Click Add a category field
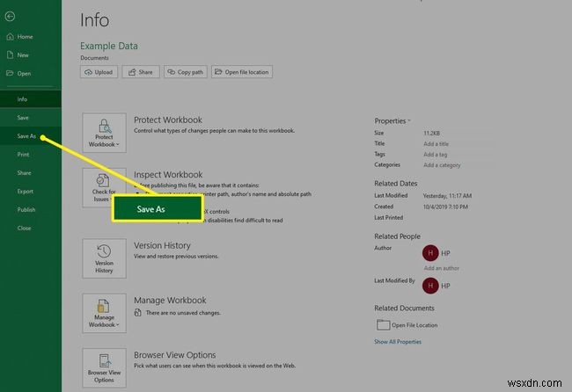This screenshot has height=392, width=572. [442, 165]
